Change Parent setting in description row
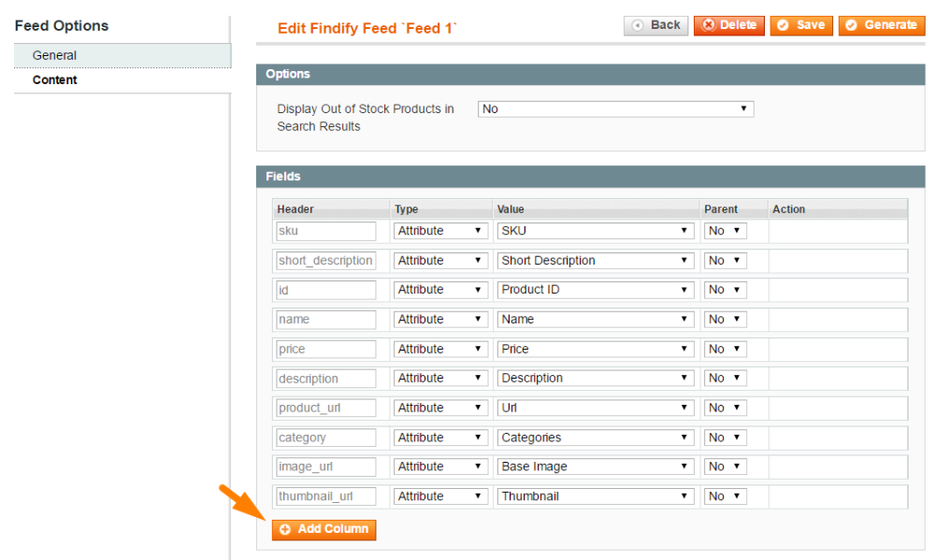 [x=726, y=378]
